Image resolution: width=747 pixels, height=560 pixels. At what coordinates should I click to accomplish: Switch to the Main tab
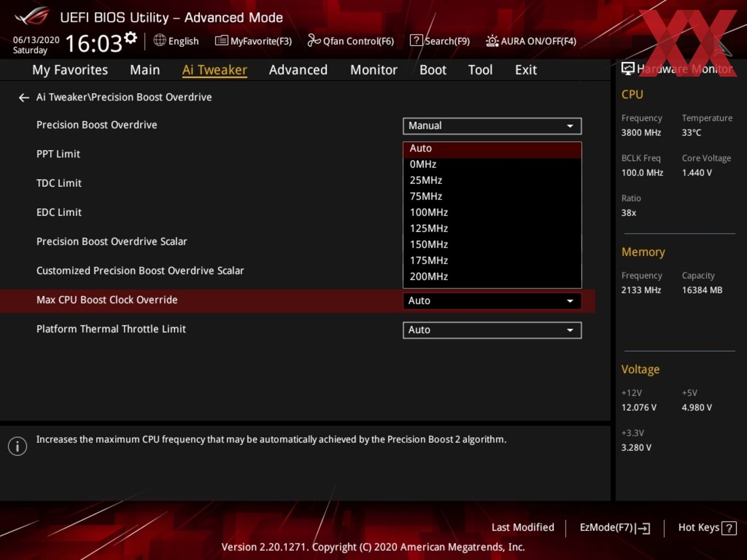coord(145,70)
